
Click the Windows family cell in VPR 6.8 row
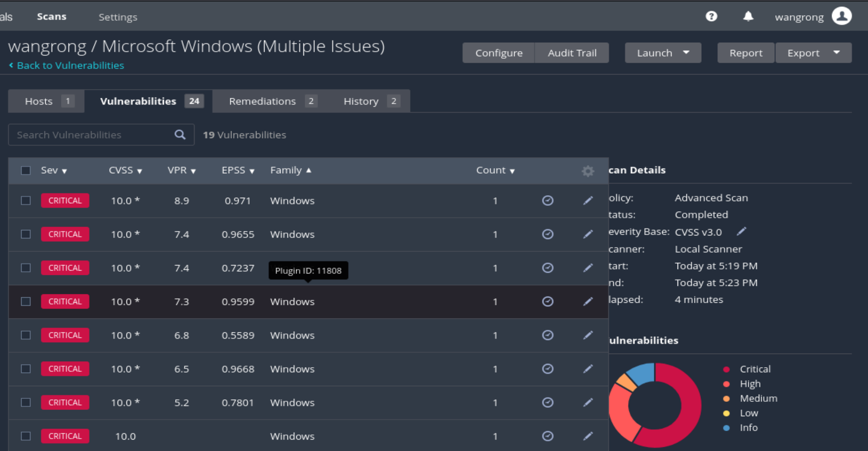pyautogui.click(x=292, y=335)
